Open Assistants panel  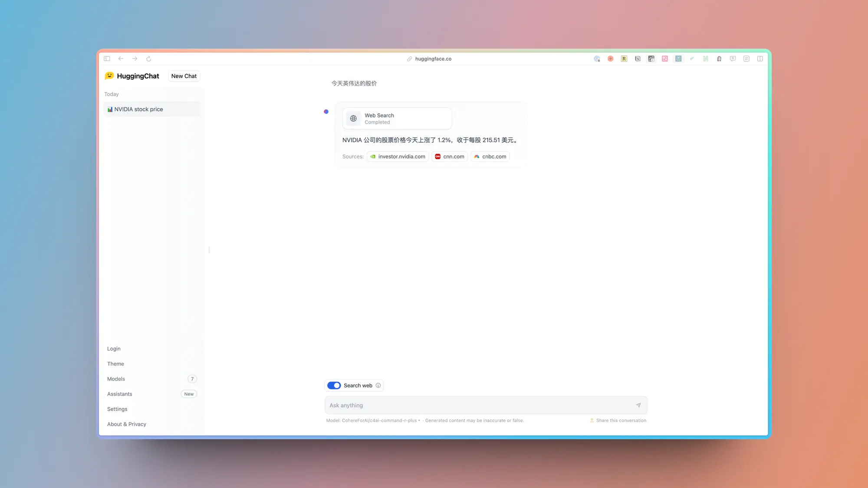coord(119,394)
